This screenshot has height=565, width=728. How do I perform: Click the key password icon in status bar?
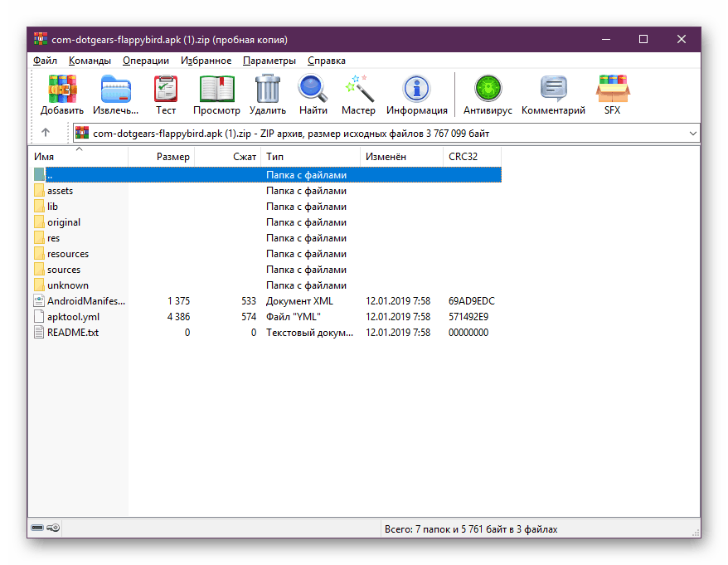coord(53,528)
